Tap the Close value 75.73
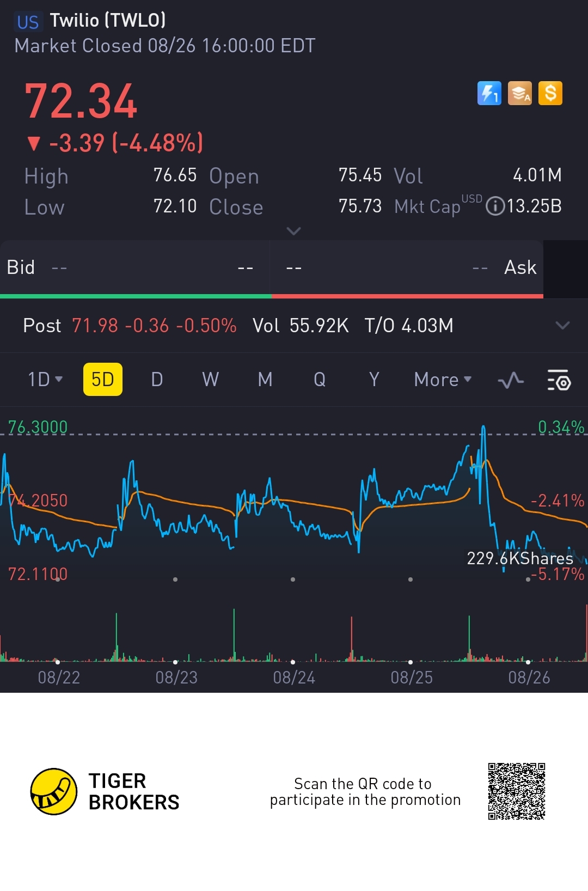This screenshot has width=588, height=891. click(x=360, y=206)
